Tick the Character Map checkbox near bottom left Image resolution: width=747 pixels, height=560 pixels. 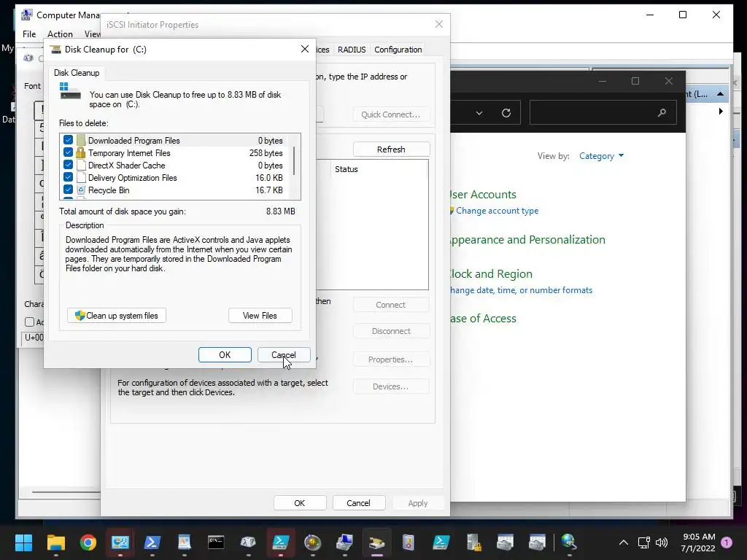click(29, 322)
